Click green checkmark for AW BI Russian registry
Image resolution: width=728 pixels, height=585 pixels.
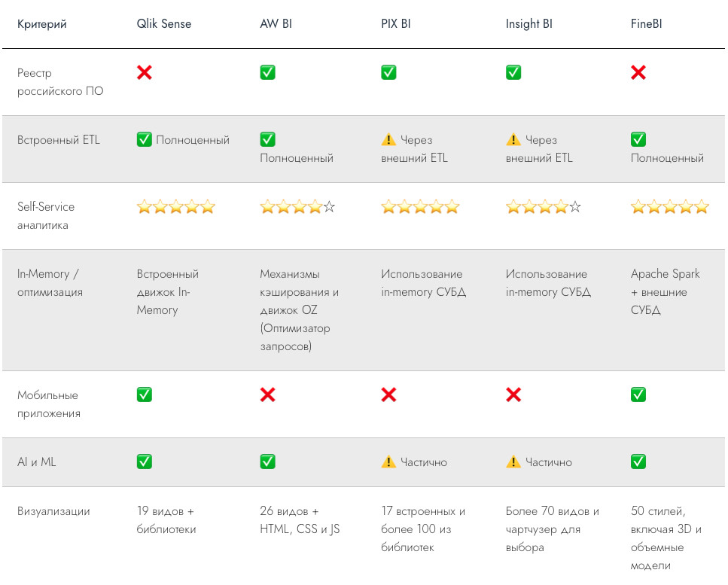pos(267,72)
